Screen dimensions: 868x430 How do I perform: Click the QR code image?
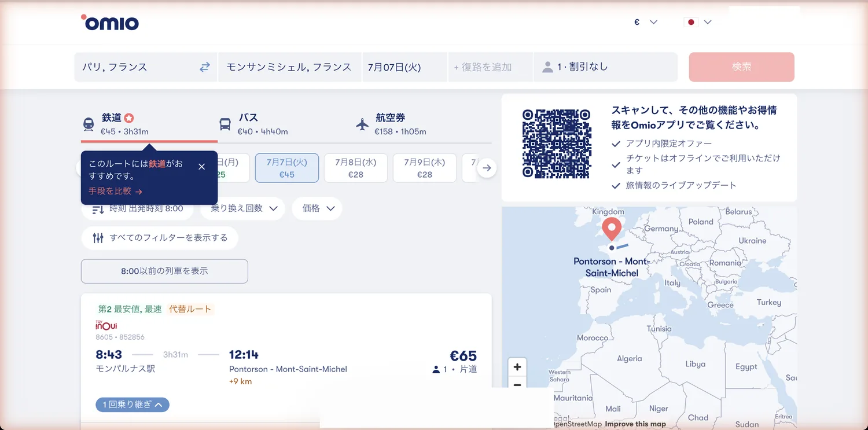click(x=556, y=144)
